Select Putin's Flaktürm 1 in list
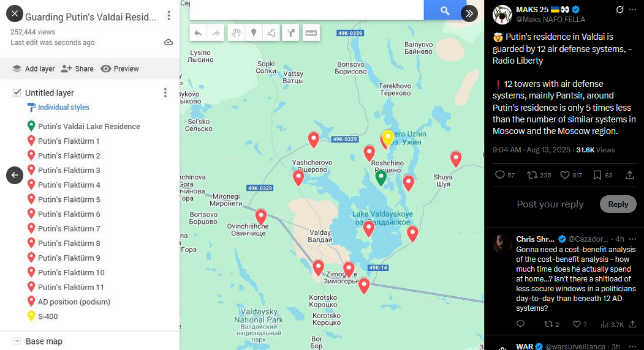Image resolution: width=644 pixels, height=350 pixels. (63, 141)
